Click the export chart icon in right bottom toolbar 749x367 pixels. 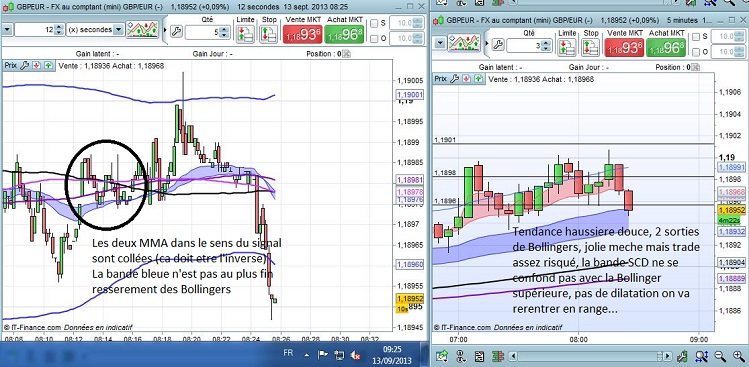[x=441, y=356]
